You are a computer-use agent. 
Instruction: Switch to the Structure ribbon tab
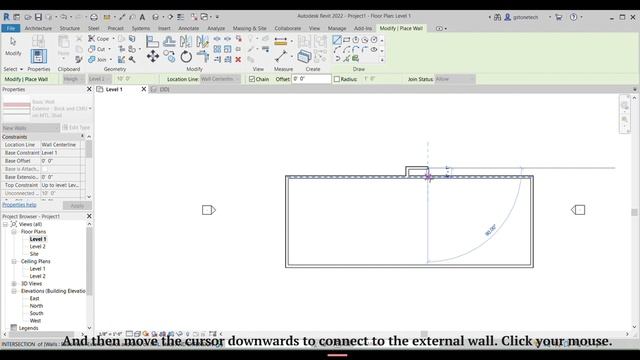click(70, 28)
